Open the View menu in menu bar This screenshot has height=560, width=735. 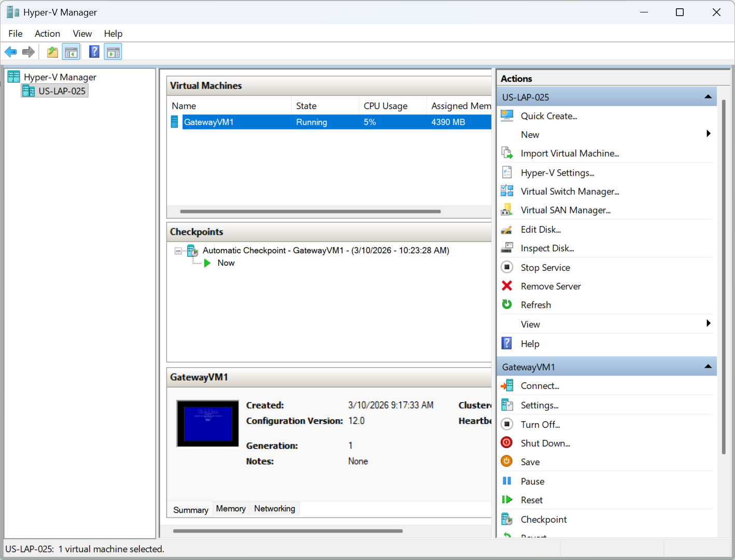coord(82,34)
